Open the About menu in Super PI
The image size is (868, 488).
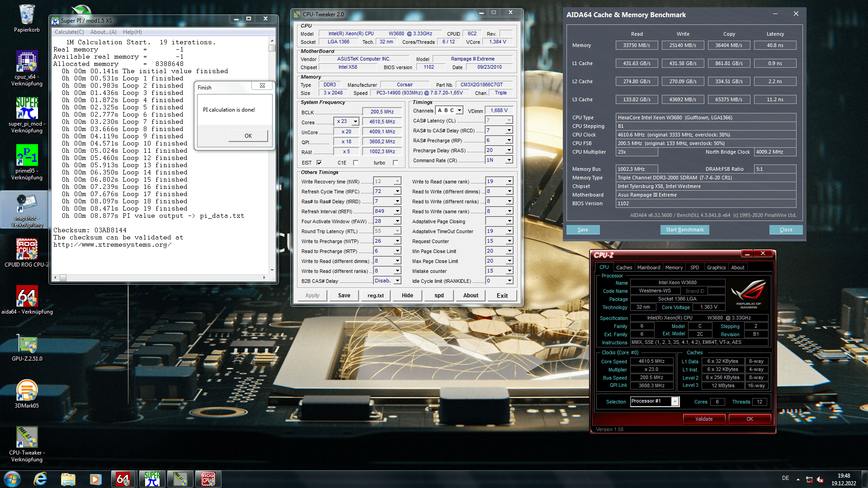point(103,32)
